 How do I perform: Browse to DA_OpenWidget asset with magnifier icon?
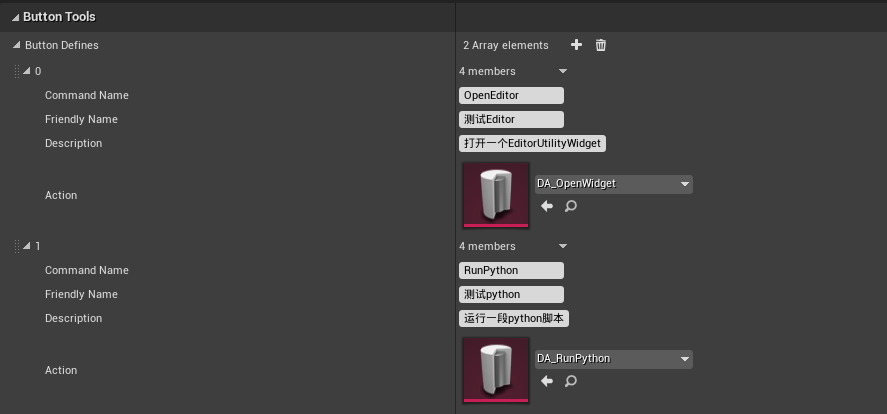click(x=571, y=206)
